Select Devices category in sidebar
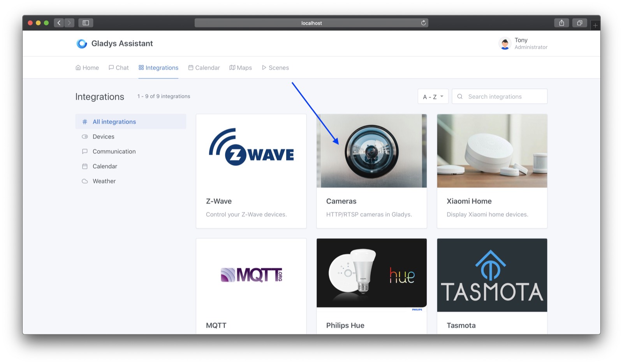 tap(103, 136)
